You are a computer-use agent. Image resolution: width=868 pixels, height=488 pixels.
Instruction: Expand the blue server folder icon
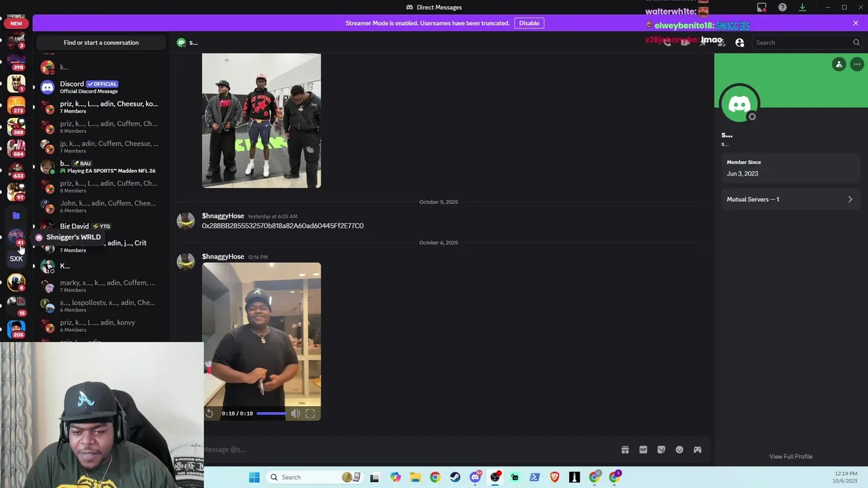point(16,216)
